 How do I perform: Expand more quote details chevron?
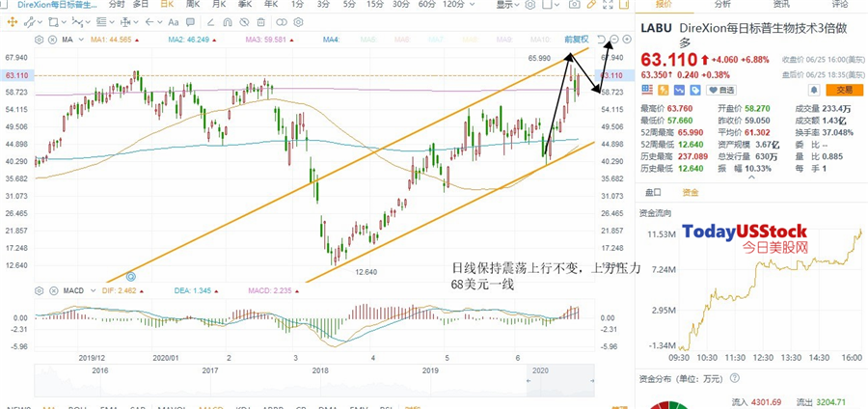coord(751,177)
